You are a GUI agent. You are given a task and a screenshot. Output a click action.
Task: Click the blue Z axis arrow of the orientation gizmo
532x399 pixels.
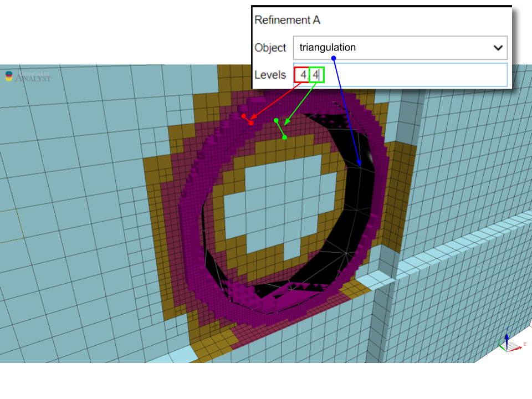coord(507,337)
